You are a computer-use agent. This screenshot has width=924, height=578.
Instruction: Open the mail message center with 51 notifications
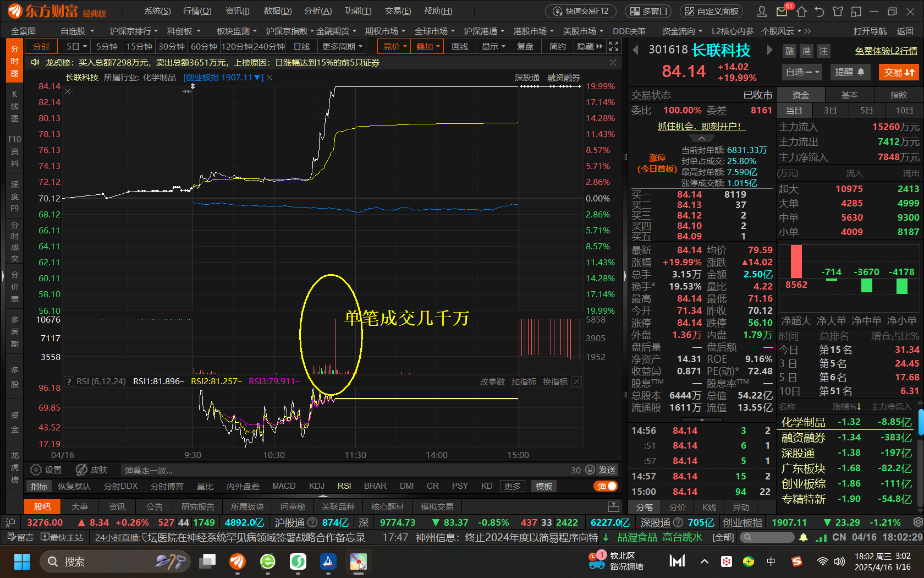click(783, 11)
